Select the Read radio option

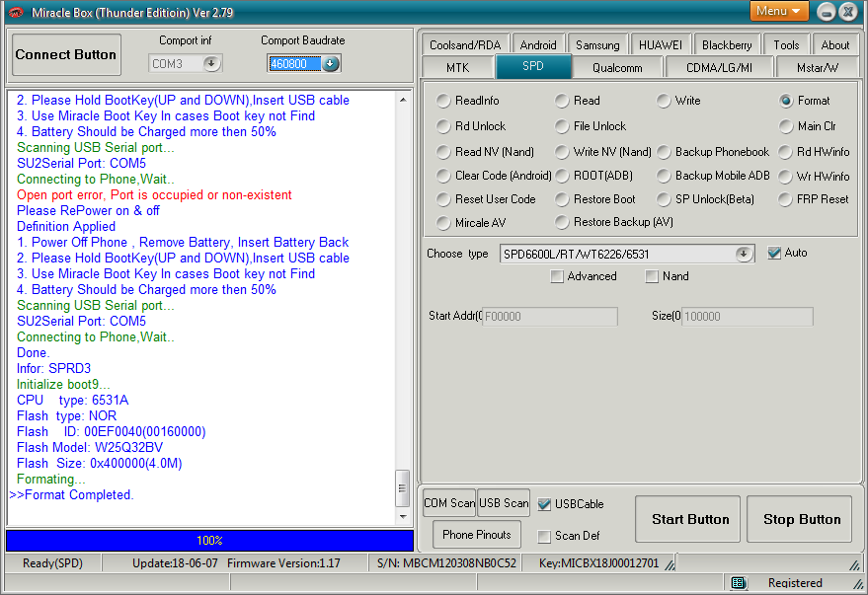point(579,101)
